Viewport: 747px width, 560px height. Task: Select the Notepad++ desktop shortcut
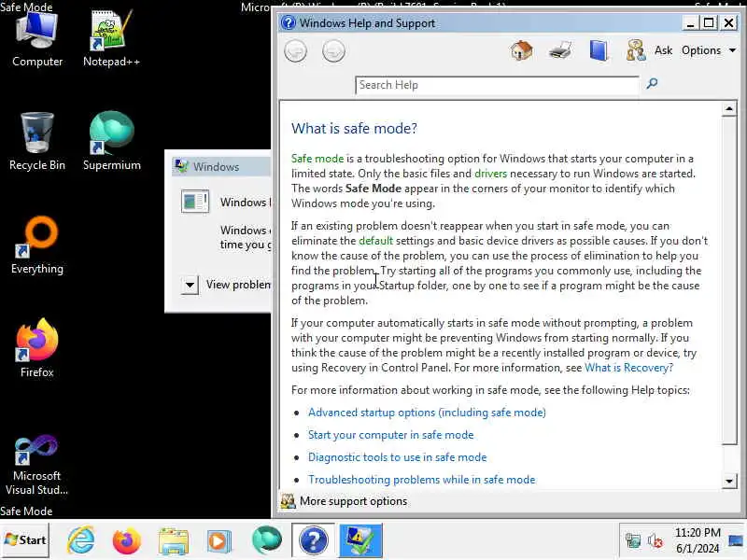pos(111,39)
